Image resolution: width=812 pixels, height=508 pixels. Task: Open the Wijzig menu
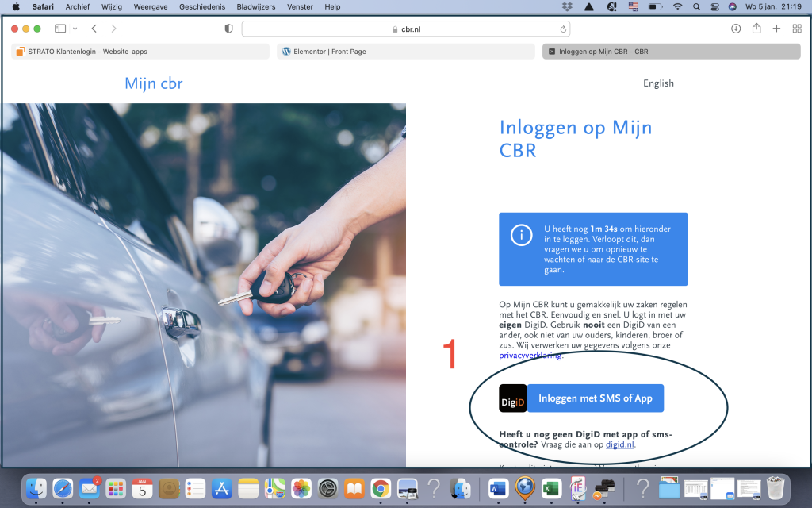[x=111, y=6]
